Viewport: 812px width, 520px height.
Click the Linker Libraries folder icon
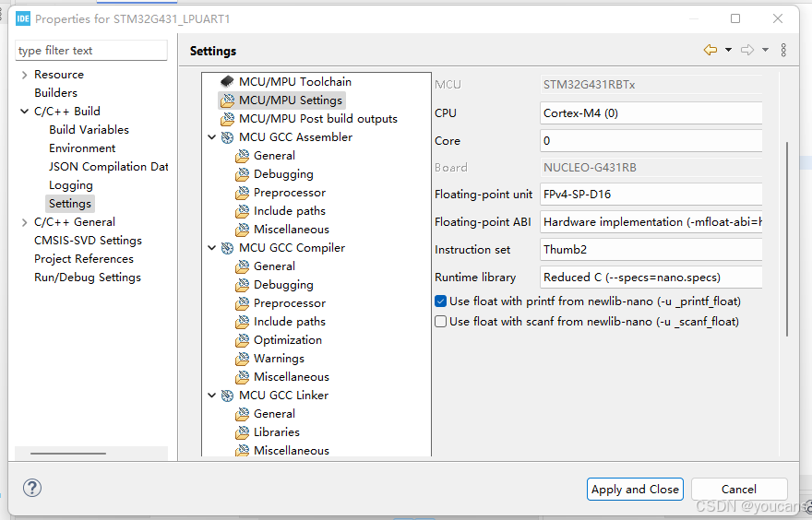tap(242, 432)
